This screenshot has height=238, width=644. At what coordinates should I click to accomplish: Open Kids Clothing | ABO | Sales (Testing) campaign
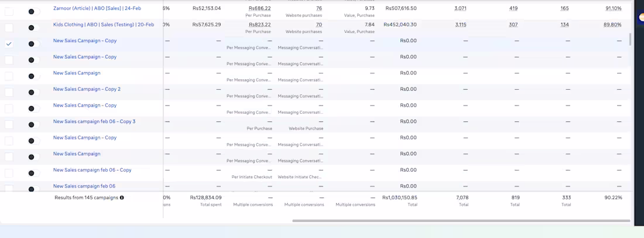point(104,25)
